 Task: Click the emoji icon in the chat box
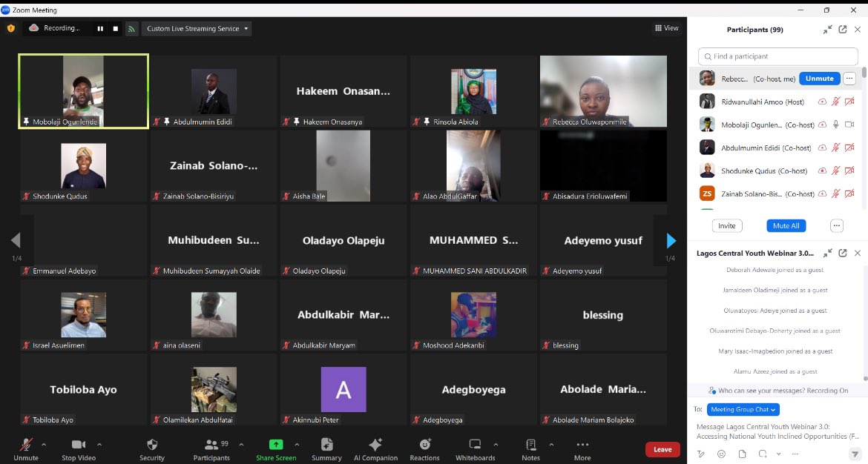point(720,454)
